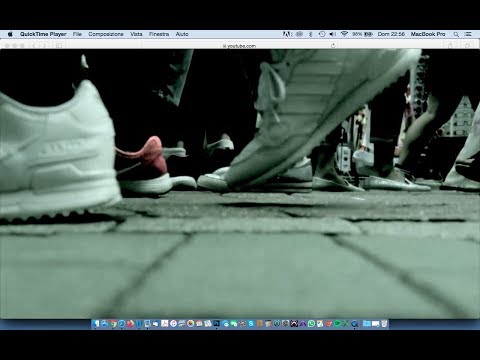Open the File menu
Image resolution: width=480 pixels, height=360 pixels.
pos(77,34)
